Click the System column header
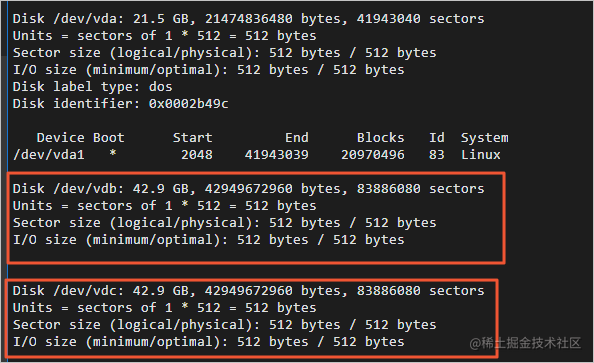The width and height of the screenshot is (594, 363). click(485, 138)
